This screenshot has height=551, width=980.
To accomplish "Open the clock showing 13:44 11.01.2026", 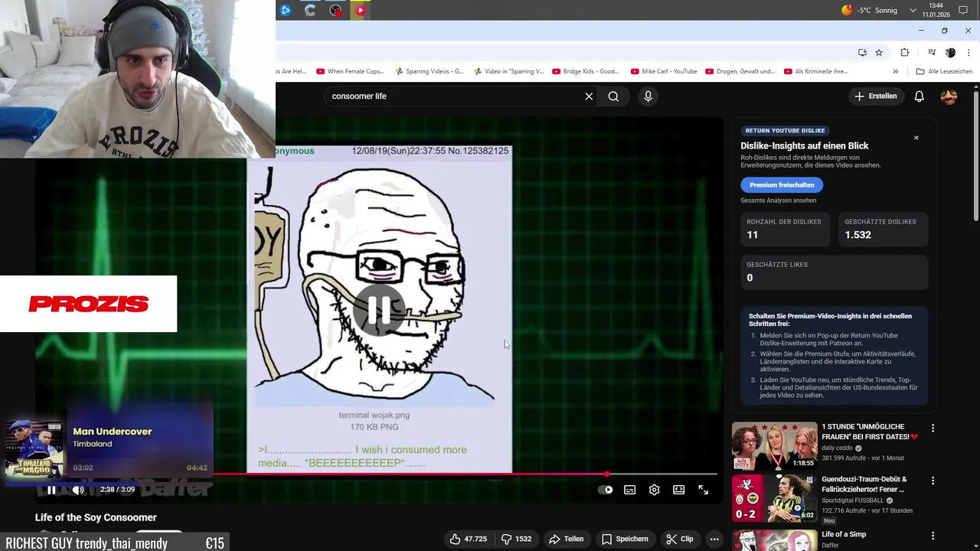I will click(x=936, y=10).
